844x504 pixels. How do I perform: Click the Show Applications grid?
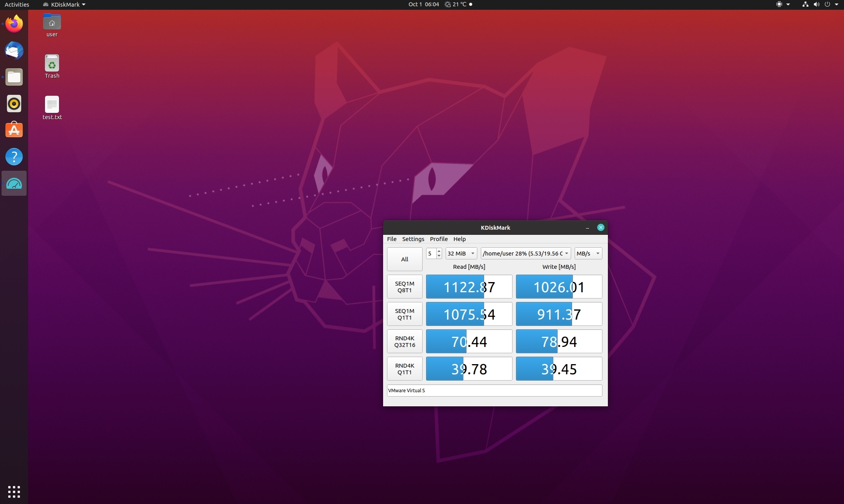[x=14, y=491]
